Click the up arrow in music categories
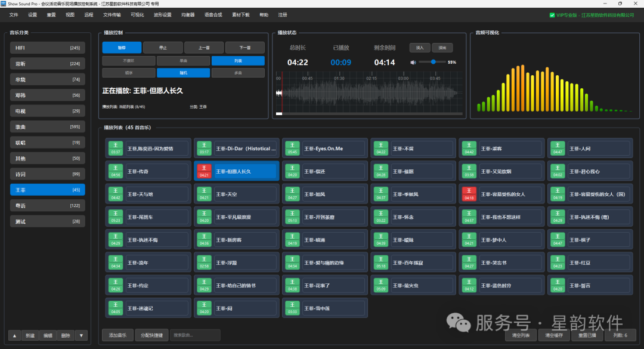This screenshot has width=644, height=349. (15, 335)
